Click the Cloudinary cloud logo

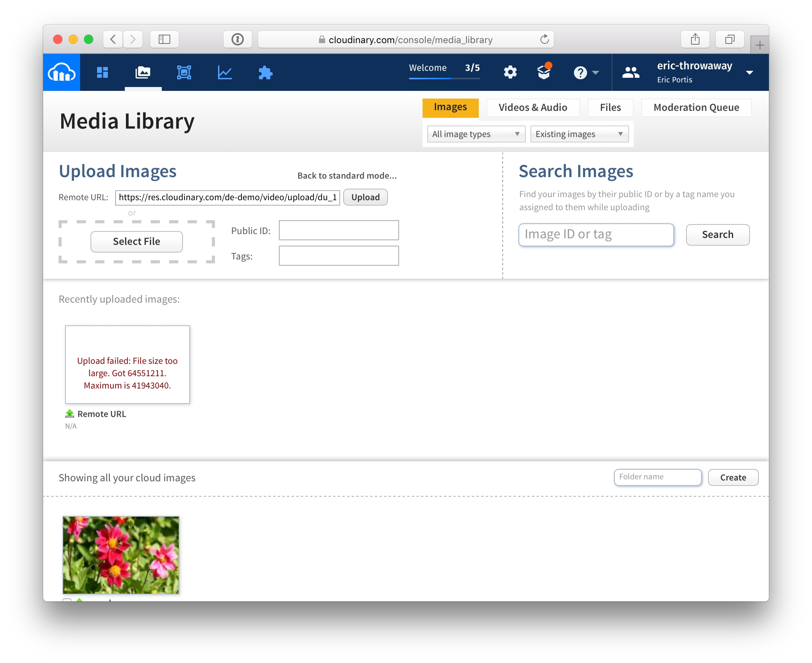[x=61, y=72]
